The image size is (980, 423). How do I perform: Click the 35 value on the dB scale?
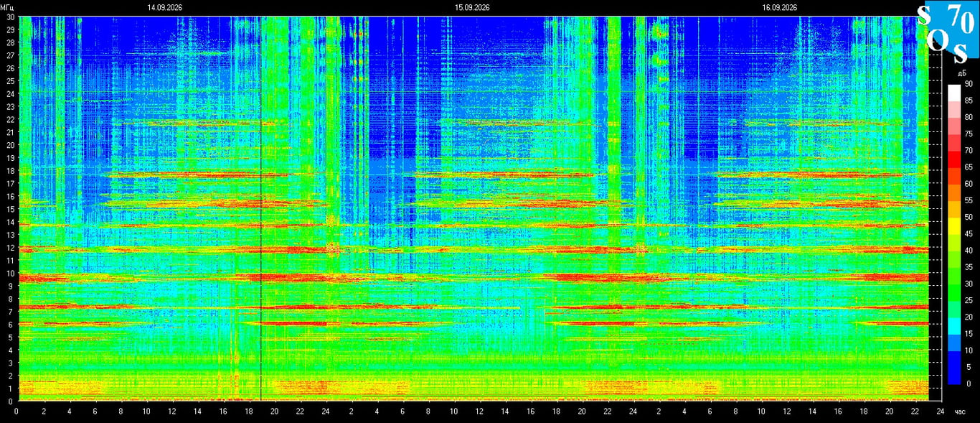pos(969,267)
